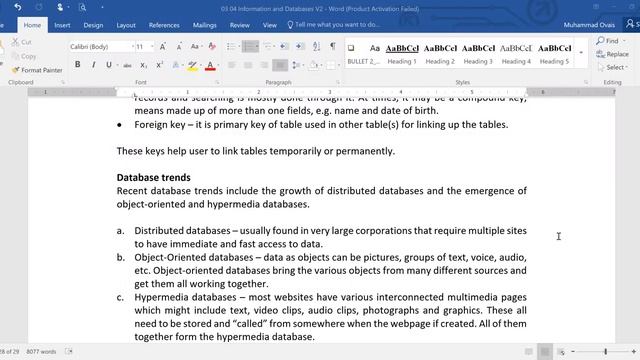Apply the Heading 1 style
640x360 pixels.
click(x=402, y=54)
